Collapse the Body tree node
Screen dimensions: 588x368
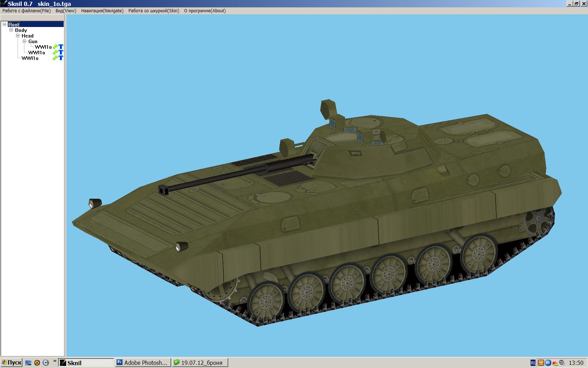click(x=11, y=30)
